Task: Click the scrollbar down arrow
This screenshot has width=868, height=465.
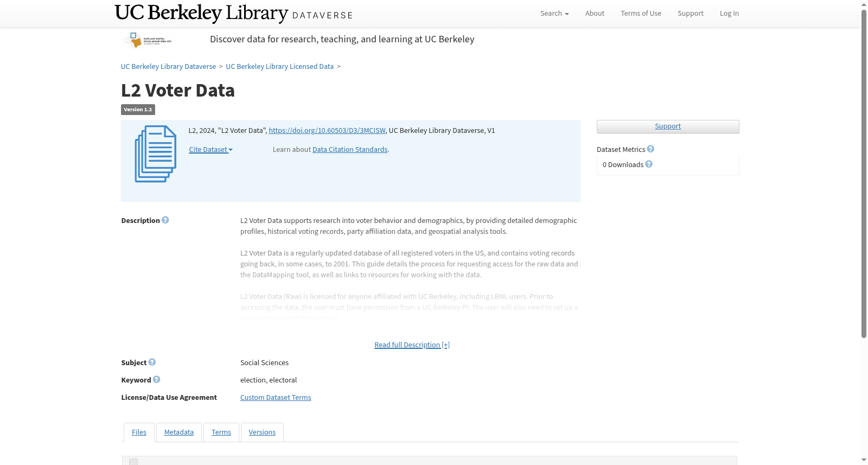Action: [x=864, y=460]
